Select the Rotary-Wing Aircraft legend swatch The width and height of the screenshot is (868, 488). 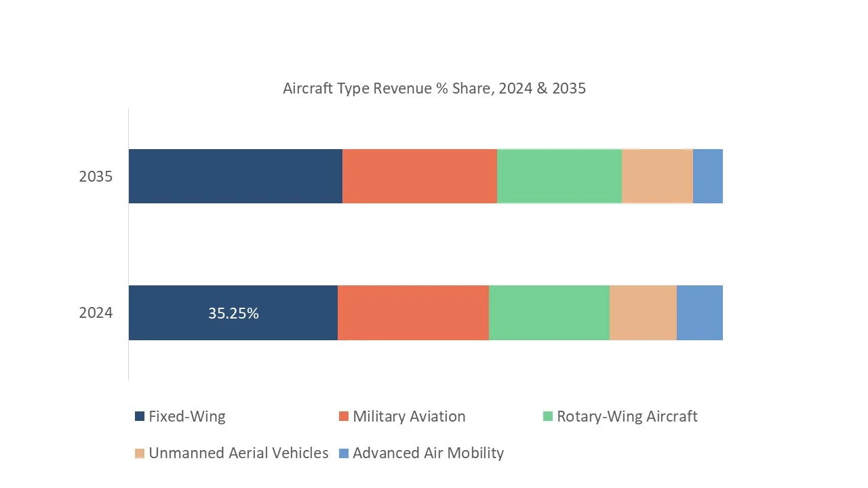[548, 417]
